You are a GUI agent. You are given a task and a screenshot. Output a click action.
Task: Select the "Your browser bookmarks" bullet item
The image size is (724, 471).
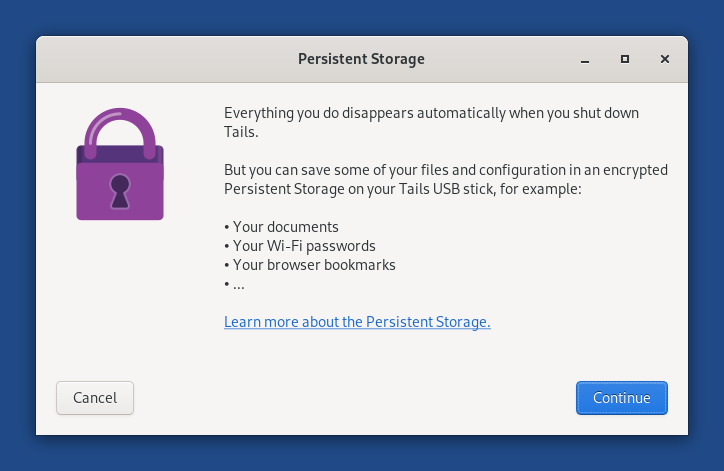click(310, 265)
